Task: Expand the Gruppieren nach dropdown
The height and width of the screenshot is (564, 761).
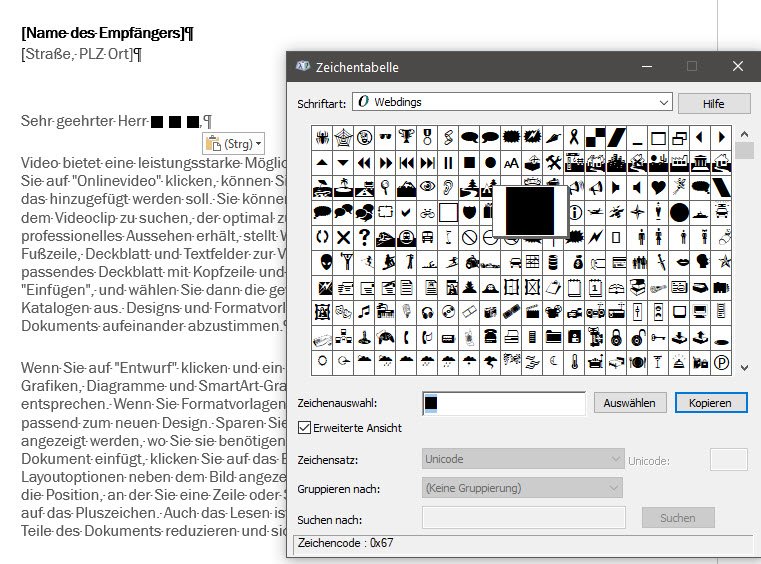Action: [x=522, y=488]
